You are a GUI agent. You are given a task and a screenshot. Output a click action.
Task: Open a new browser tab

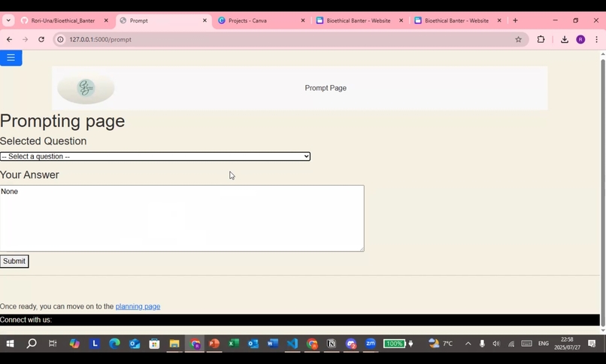tap(515, 20)
